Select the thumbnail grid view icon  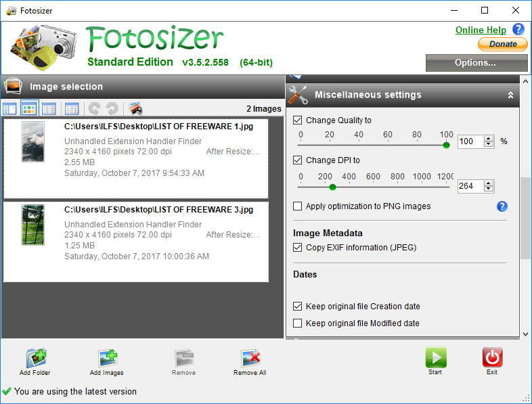[30, 108]
